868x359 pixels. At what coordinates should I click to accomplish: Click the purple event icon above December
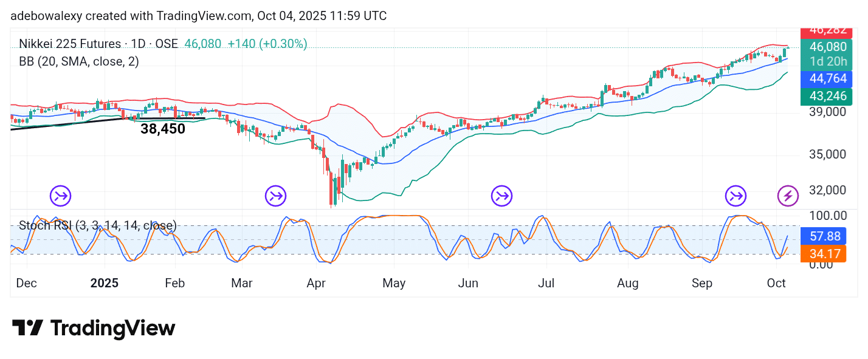pos(61,196)
